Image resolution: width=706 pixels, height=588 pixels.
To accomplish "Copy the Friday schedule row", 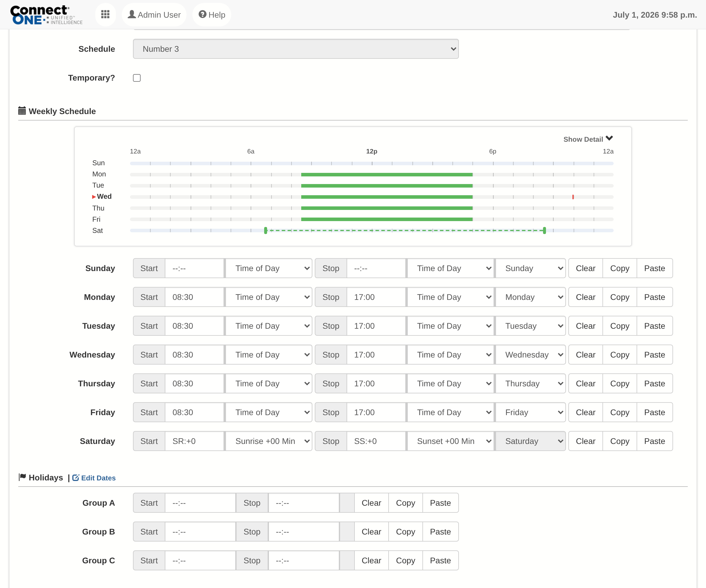I will (x=620, y=412).
